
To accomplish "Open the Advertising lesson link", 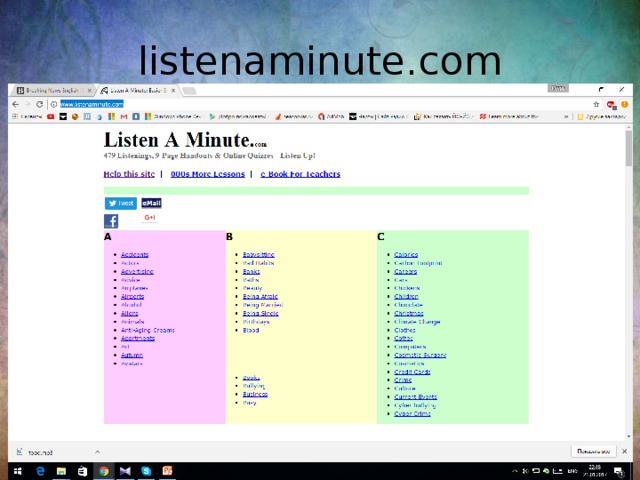I will pyautogui.click(x=137, y=271).
